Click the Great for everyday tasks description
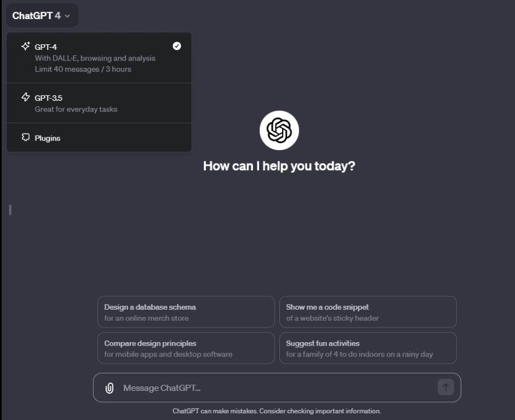The image size is (515, 420). coord(76,109)
